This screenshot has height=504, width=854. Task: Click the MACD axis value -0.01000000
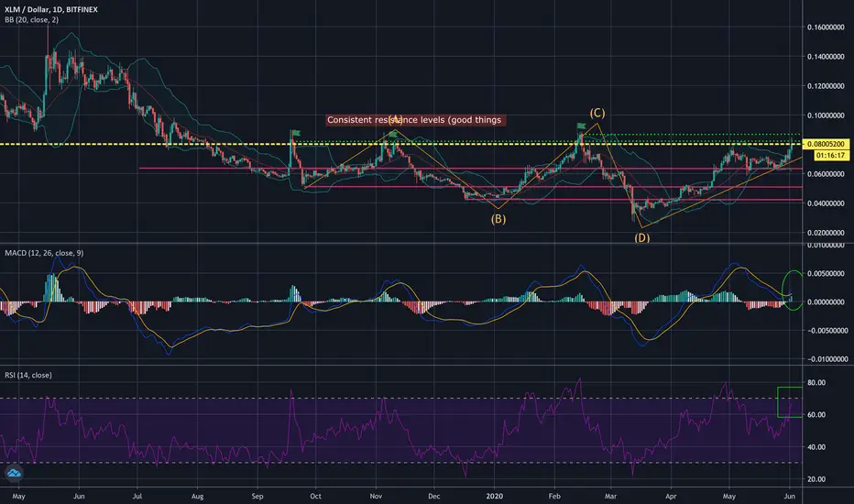click(826, 359)
